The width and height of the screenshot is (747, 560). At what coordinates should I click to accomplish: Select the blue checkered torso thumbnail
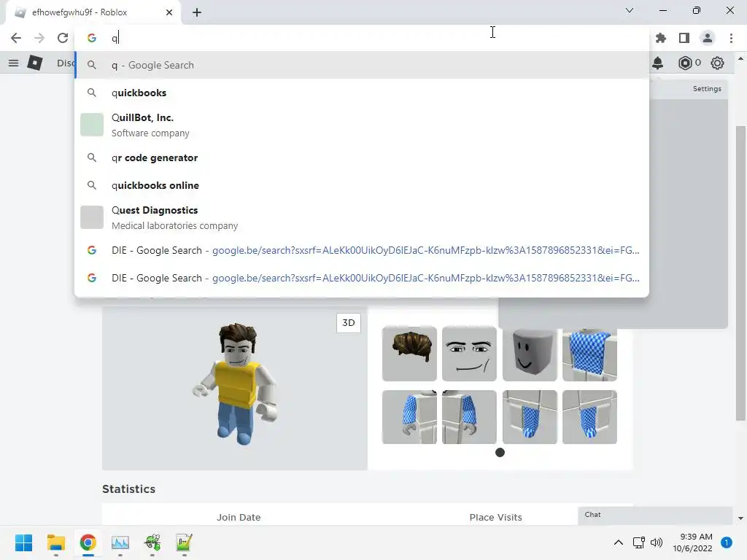point(589,354)
